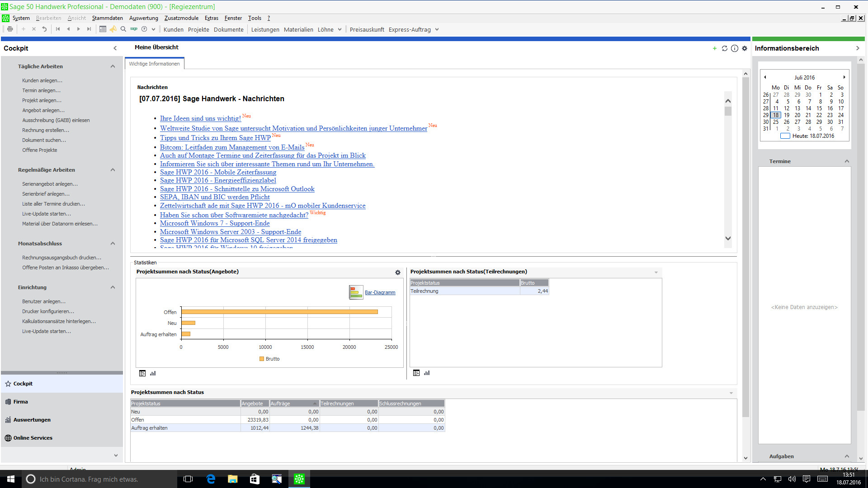The width and height of the screenshot is (868, 488).
Task: Open the Stammdaten menu
Action: tap(106, 18)
